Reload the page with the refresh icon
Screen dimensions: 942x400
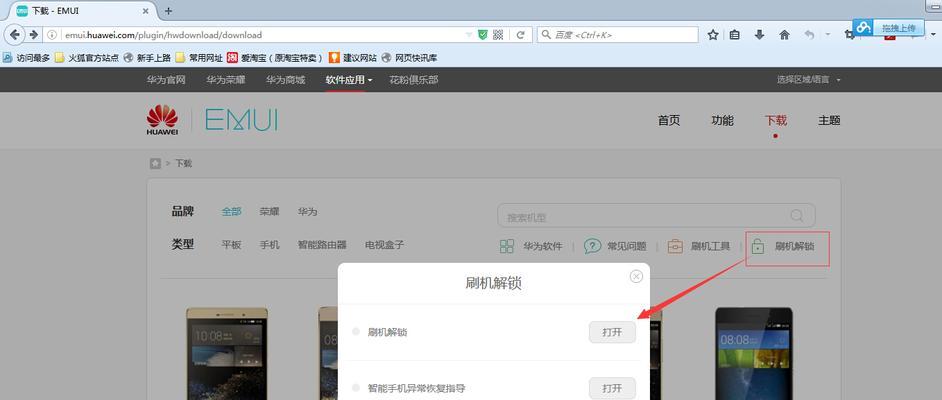[520, 35]
